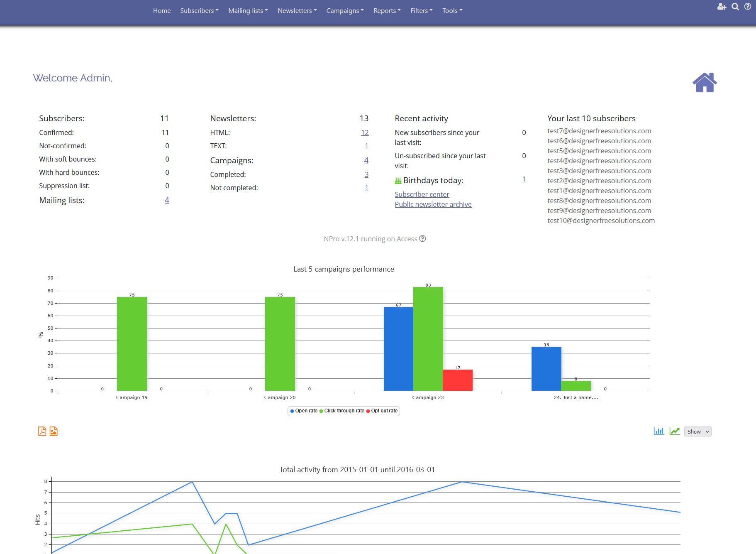Switch performance chart to line view
The height and width of the screenshot is (554, 756).
(x=674, y=431)
